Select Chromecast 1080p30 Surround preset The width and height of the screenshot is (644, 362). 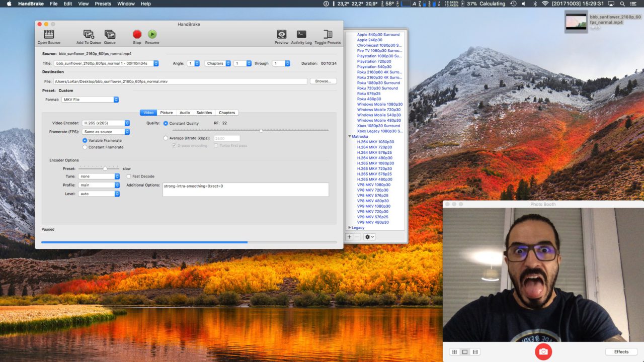tap(379, 45)
